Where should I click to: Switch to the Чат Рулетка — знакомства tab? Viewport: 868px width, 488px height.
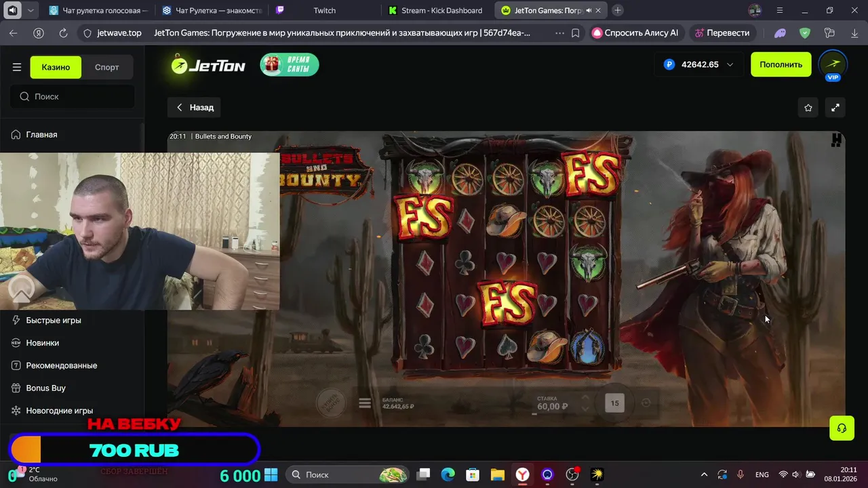212,10
